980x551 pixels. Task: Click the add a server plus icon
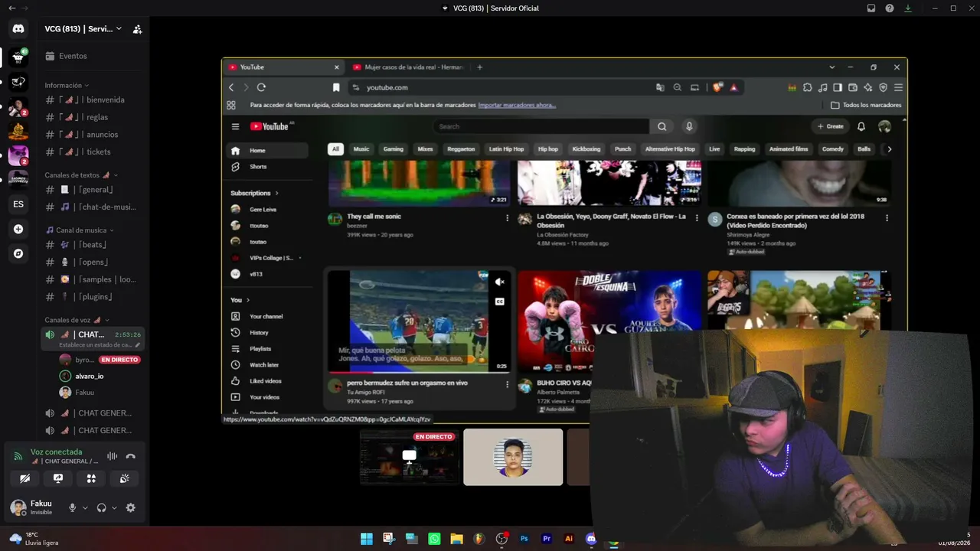18,229
